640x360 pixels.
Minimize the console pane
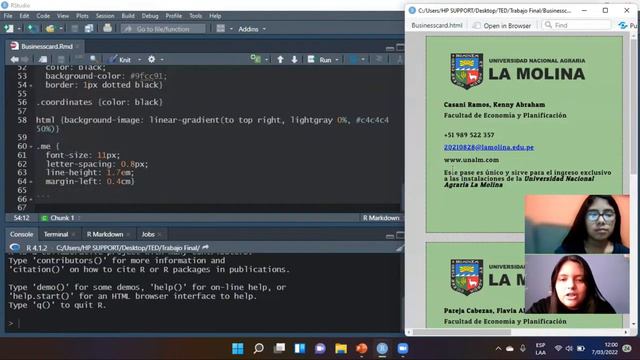point(390,236)
